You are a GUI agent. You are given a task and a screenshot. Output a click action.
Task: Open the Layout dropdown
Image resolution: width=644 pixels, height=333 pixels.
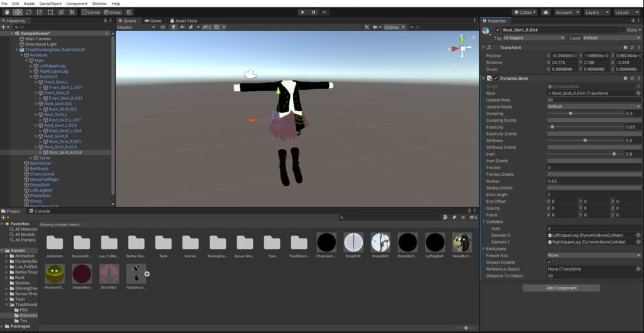pos(625,12)
